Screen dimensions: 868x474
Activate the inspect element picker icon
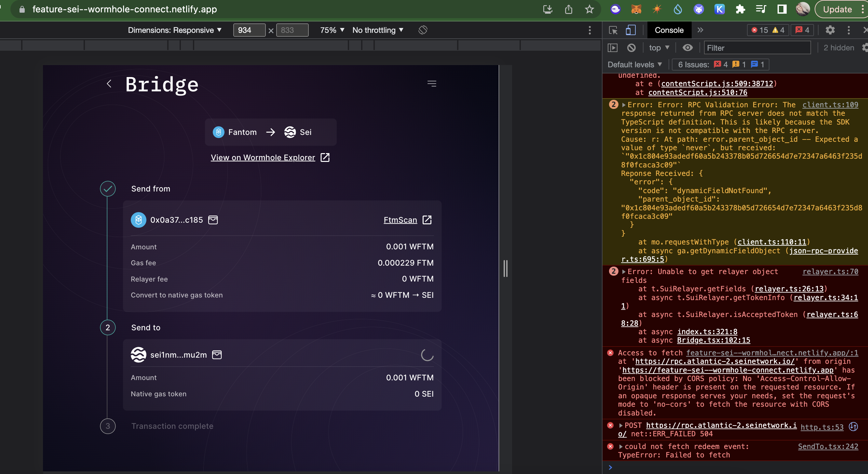pos(613,30)
